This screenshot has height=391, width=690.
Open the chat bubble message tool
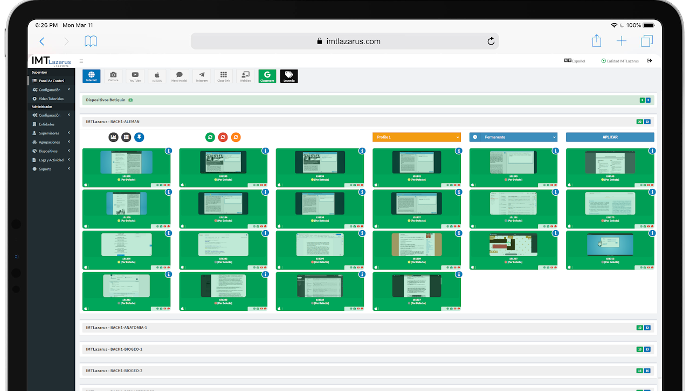click(179, 76)
